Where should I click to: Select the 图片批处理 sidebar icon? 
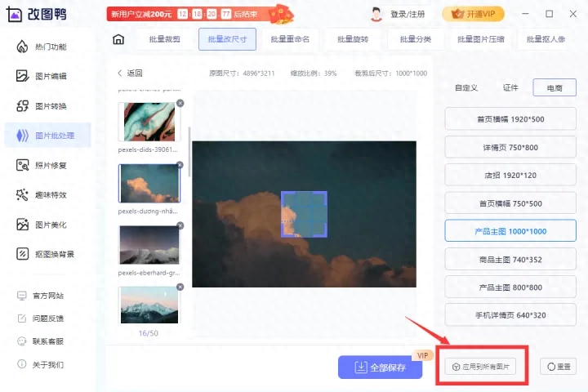tap(23, 136)
